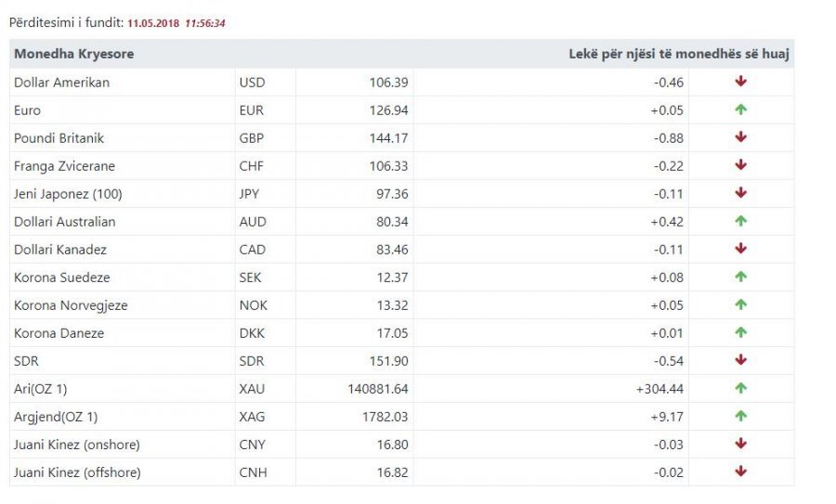Select the Franga Zvicerane row label

(x=64, y=166)
